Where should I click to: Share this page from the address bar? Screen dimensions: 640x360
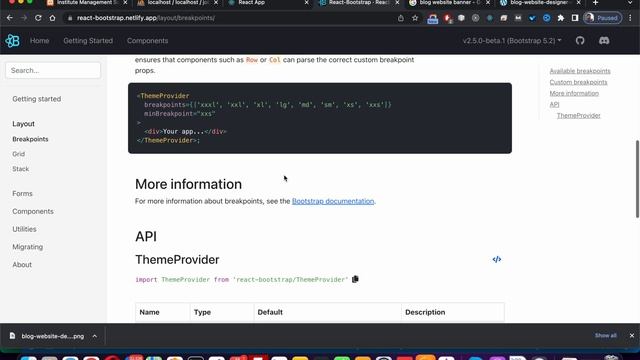401,18
